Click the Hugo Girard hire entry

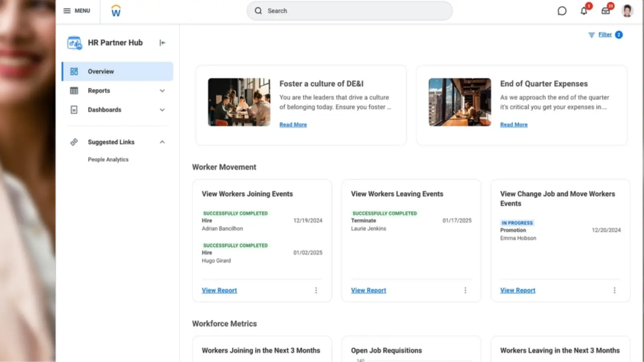pyautogui.click(x=262, y=253)
